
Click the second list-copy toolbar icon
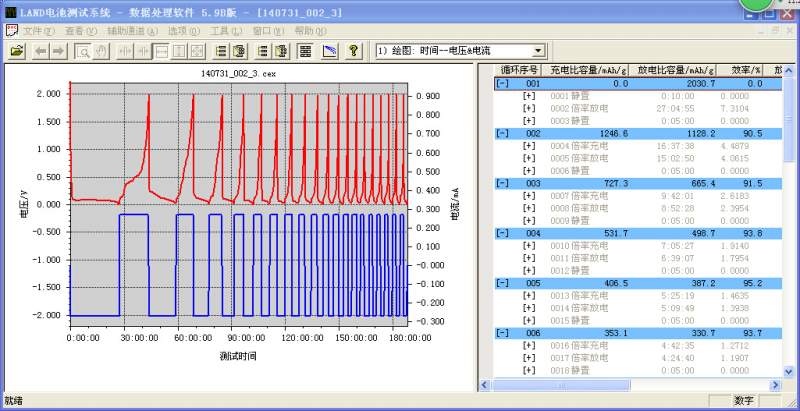click(281, 51)
